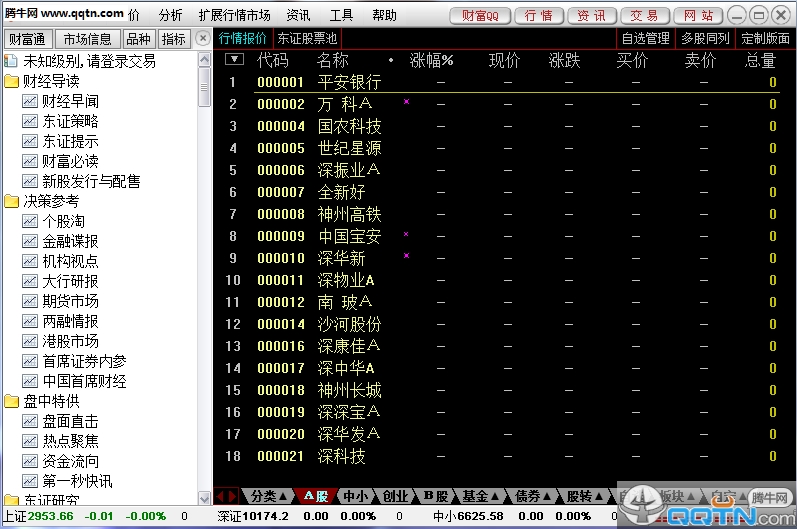Click the chart icon beside 热点聚焦
797x529 pixels.
[29, 441]
